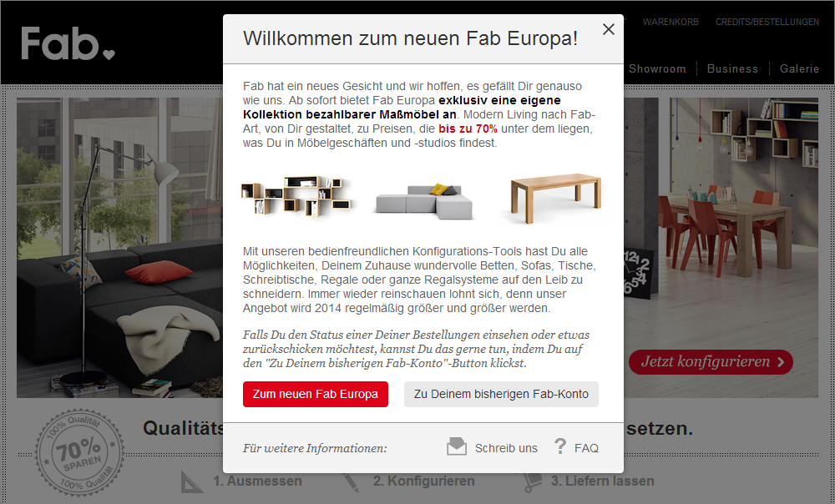Click the envelope icon next to Schreib uns

click(x=457, y=446)
